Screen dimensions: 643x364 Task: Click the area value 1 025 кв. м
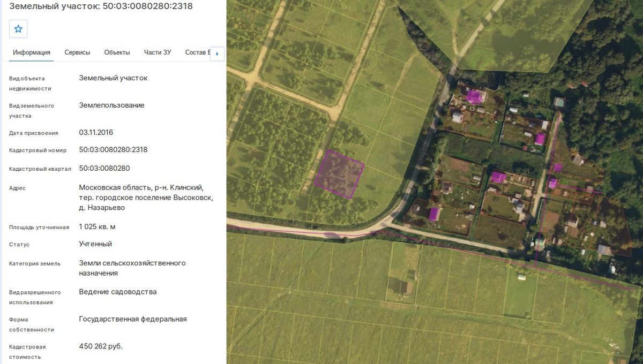[97, 227]
